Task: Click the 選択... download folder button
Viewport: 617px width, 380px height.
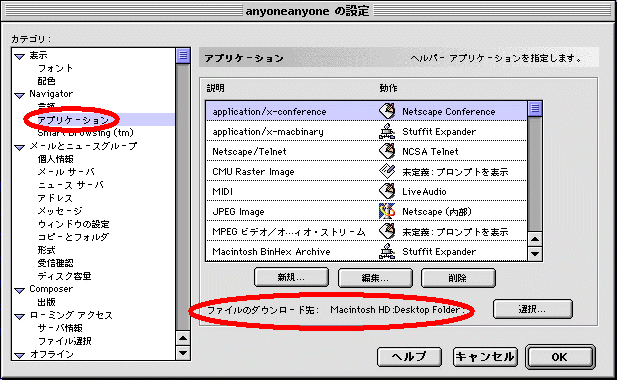Action: [532, 309]
